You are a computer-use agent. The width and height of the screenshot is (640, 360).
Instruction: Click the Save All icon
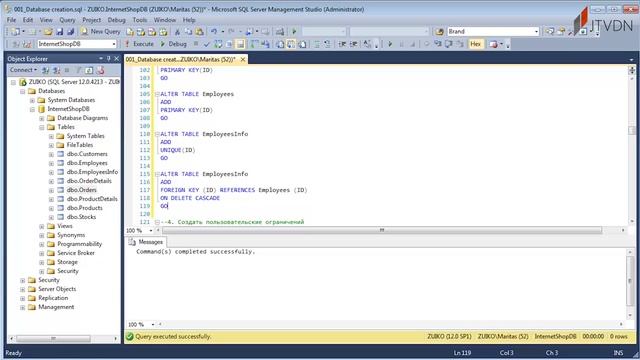point(71,31)
